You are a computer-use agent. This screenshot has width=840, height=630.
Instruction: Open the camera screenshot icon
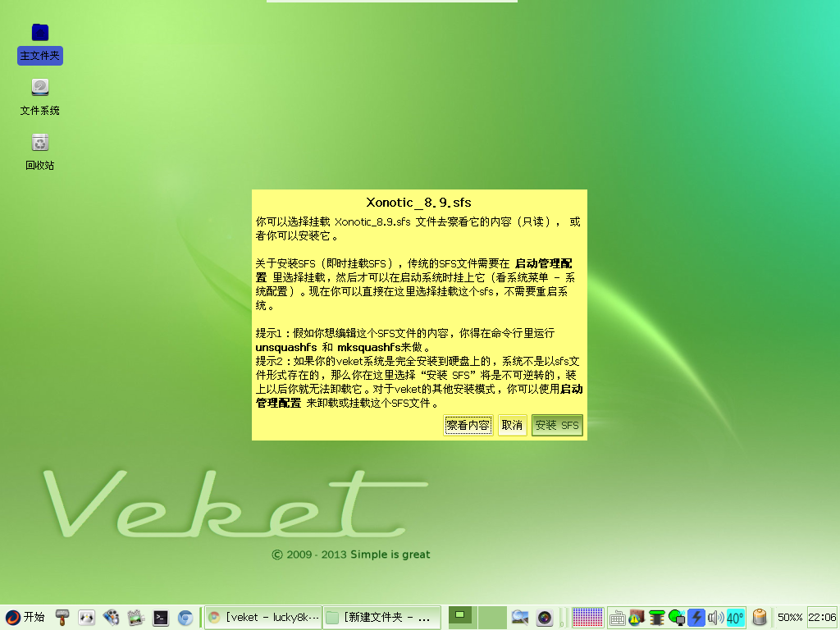[545, 618]
